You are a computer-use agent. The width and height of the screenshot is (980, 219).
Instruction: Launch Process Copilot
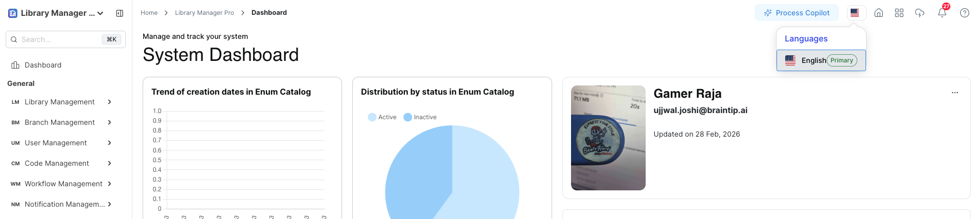(x=796, y=13)
